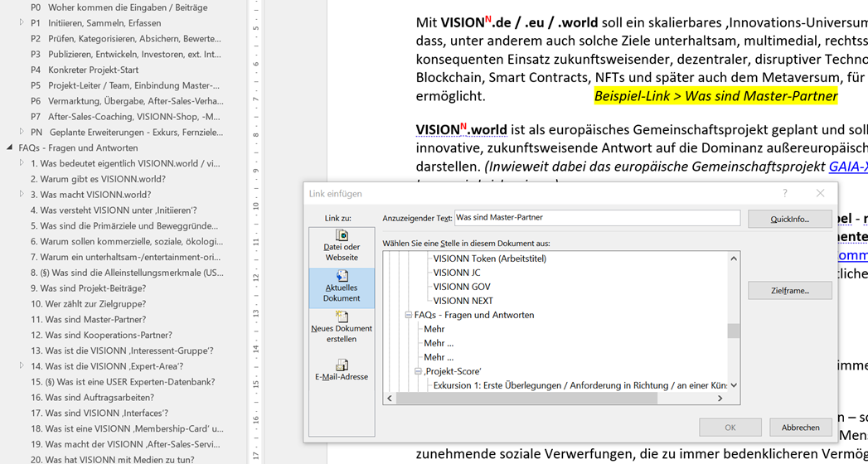Focus the 'Anzuzeigender Text' input field

(597, 218)
